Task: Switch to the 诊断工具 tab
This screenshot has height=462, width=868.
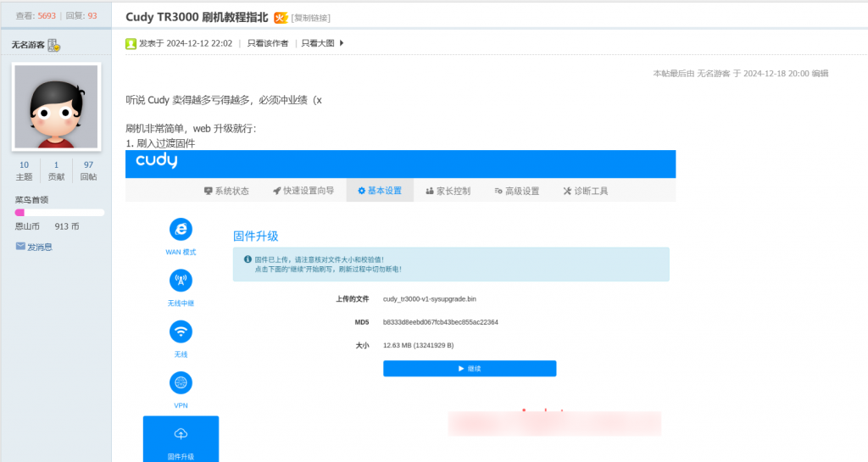Action: coord(585,191)
